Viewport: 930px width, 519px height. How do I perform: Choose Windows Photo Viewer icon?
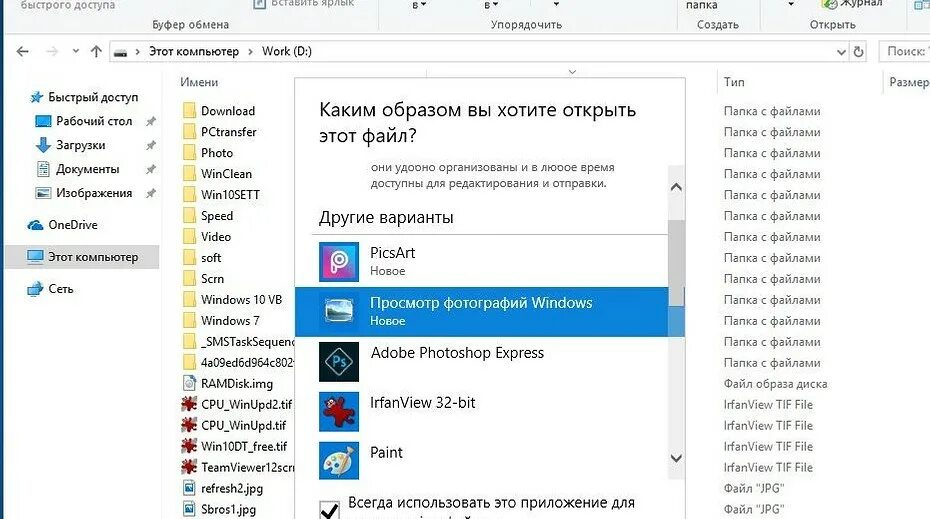click(x=339, y=311)
